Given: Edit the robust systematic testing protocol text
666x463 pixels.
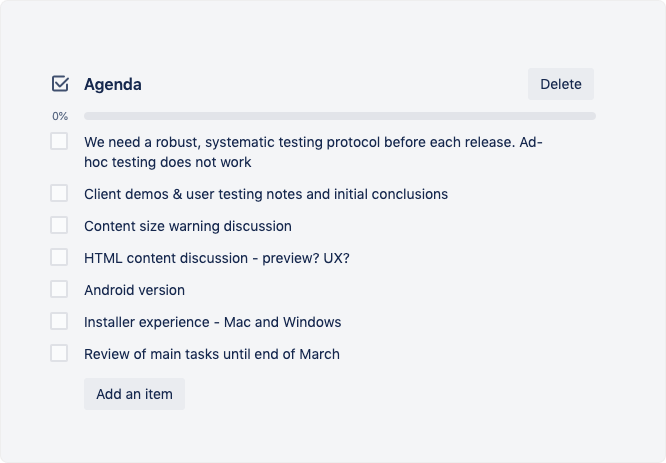Looking at the screenshot, I should (313, 152).
